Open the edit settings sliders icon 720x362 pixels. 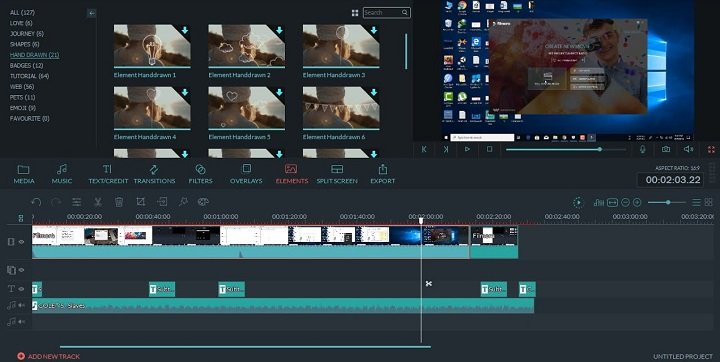pyautogui.click(x=77, y=202)
